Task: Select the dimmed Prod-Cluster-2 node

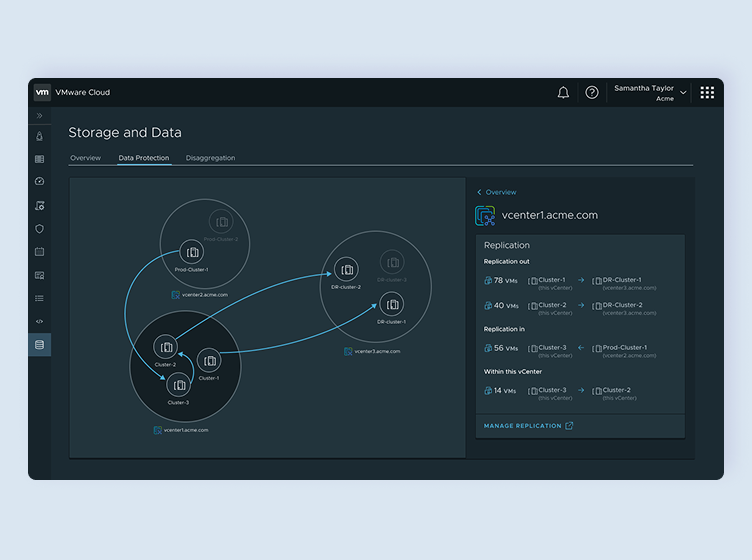Action: tap(221, 222)
